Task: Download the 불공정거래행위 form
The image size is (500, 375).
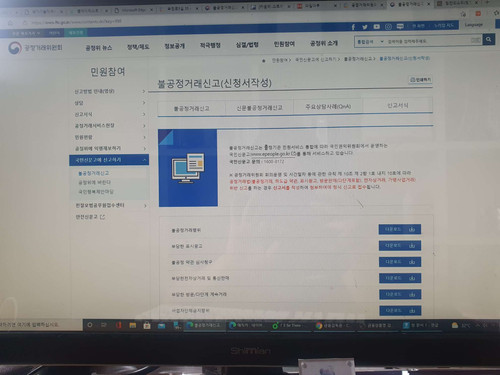Action: (x=400, y=229)
